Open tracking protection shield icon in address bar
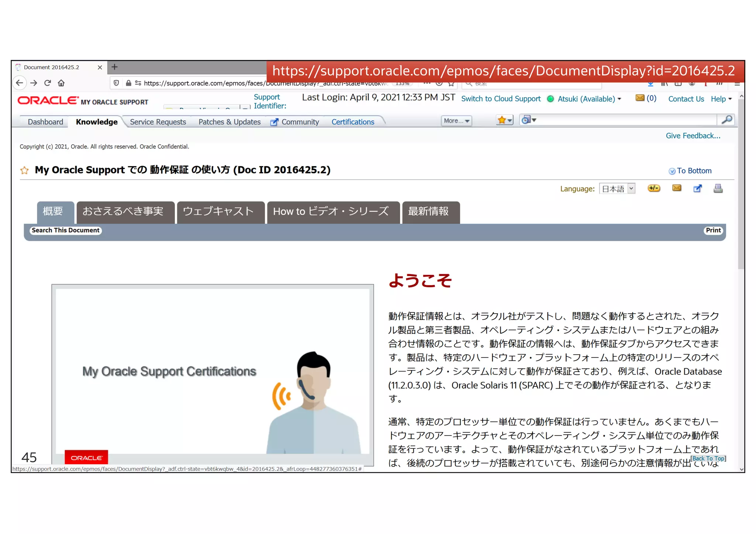 pos(116,83)
